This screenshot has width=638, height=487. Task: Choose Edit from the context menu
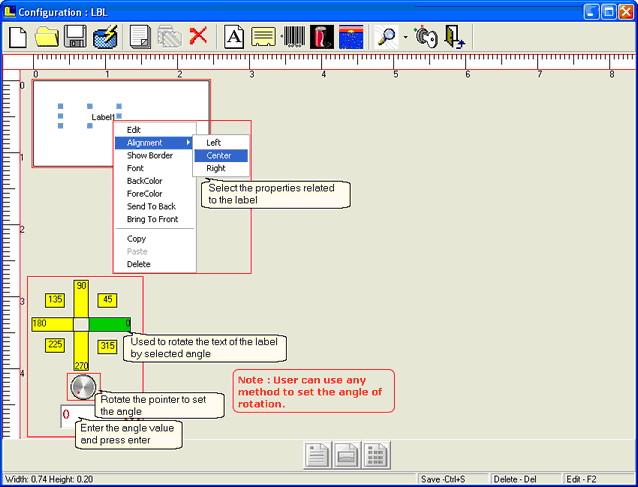tap(155, 130)
